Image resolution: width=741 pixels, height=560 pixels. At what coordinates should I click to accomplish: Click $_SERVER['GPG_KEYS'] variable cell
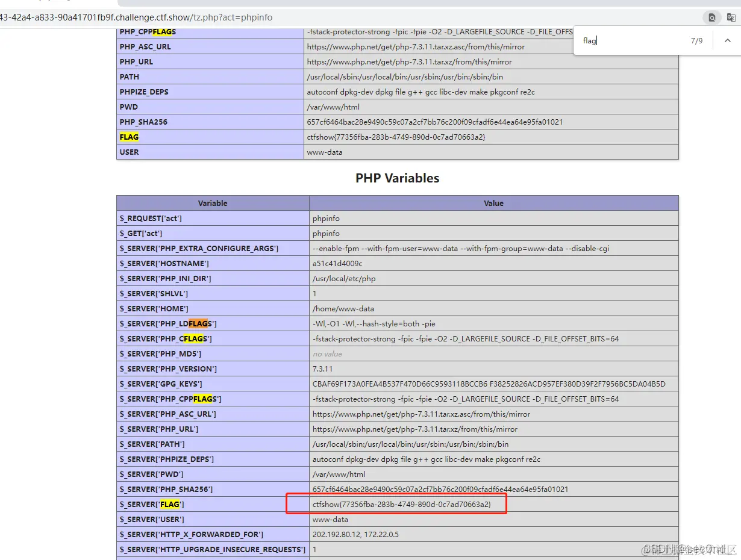tap(213, 384)
